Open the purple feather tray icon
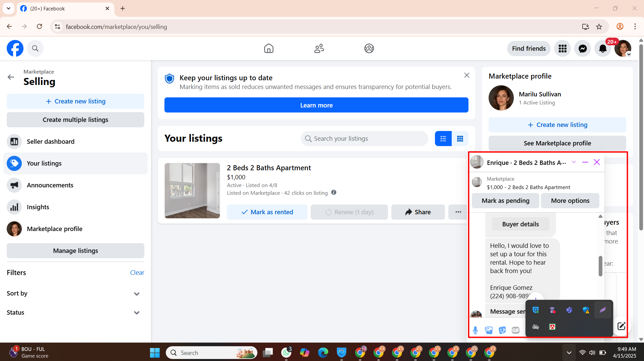Image resolution: width=644 pixels, height=361 pixels. [603, 310]
